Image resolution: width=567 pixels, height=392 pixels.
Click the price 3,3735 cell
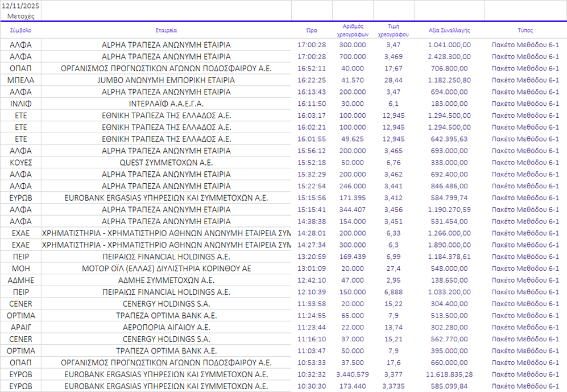[394, 386]
